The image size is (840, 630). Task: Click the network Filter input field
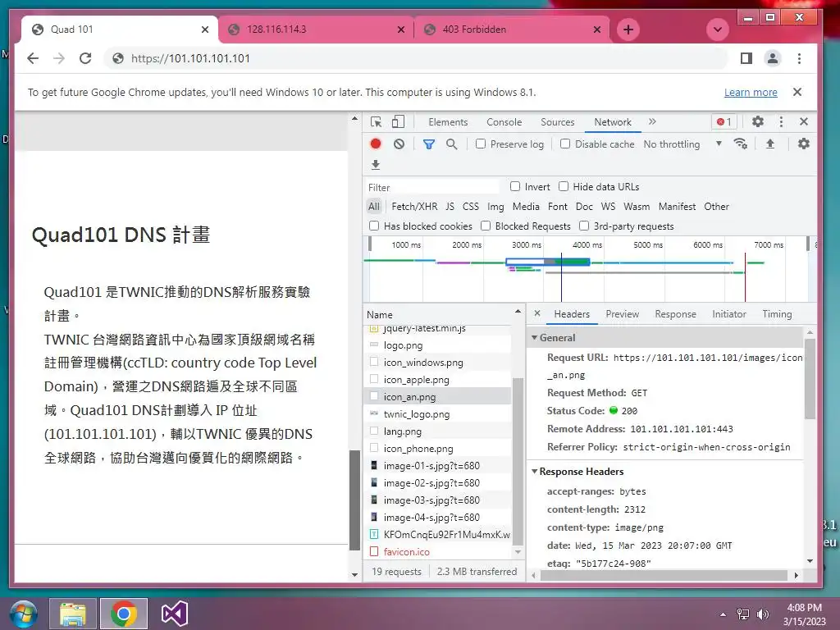point(433,187)
